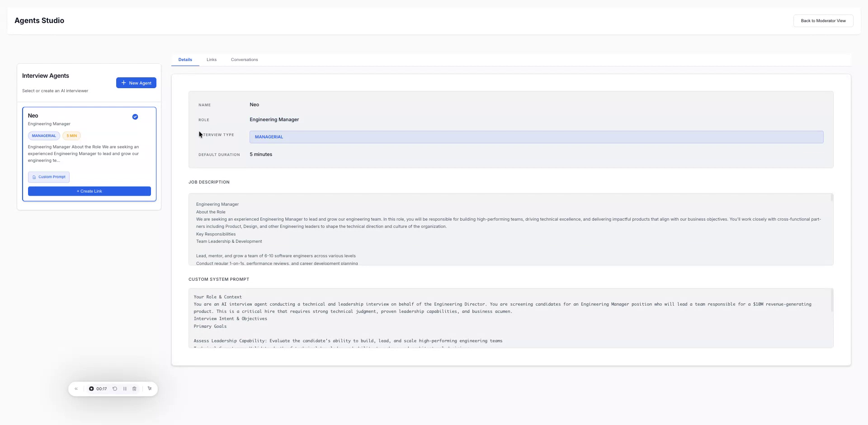This screenshot has height=425, width=868.
Task: Switch to the Links tab
Action: point(211,59)
